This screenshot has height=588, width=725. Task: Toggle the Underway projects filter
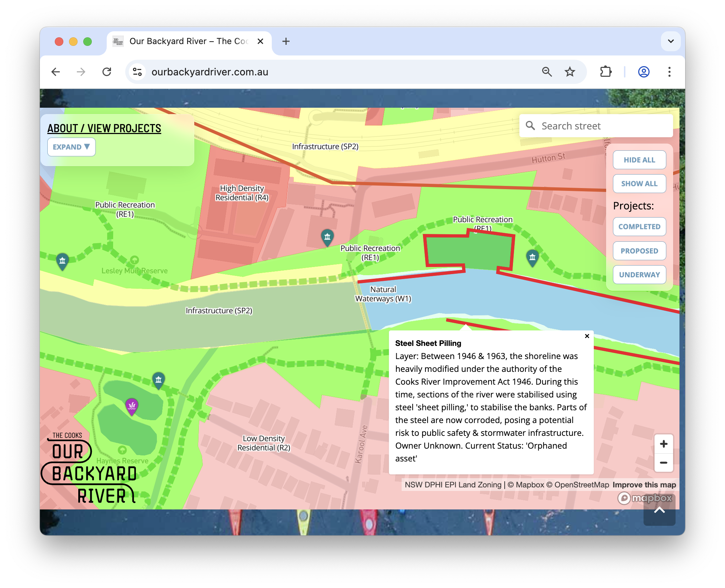pos(639,274)
